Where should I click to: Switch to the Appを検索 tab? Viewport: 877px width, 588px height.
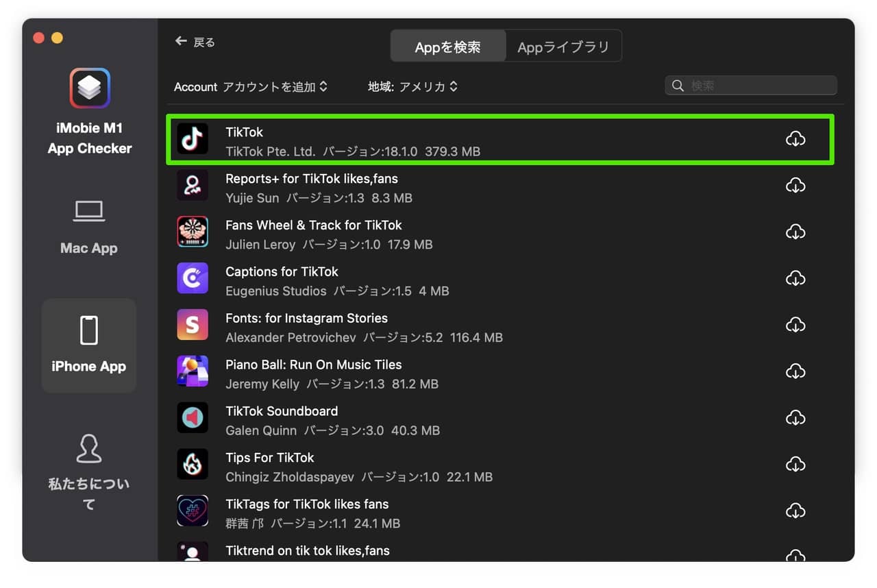pyautogui.click(x=447, y=46)
